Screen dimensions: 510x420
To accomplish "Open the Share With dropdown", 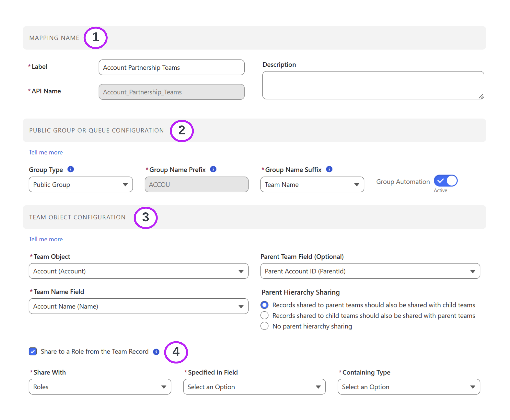I will pyautogui.click(x=100, y=387).
